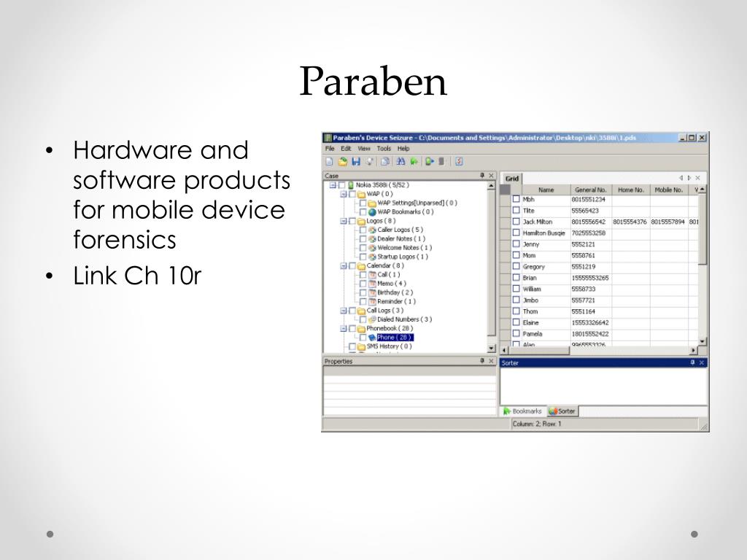
Task: Click the New case toolbar icon
Action: [x=329, y=162]
